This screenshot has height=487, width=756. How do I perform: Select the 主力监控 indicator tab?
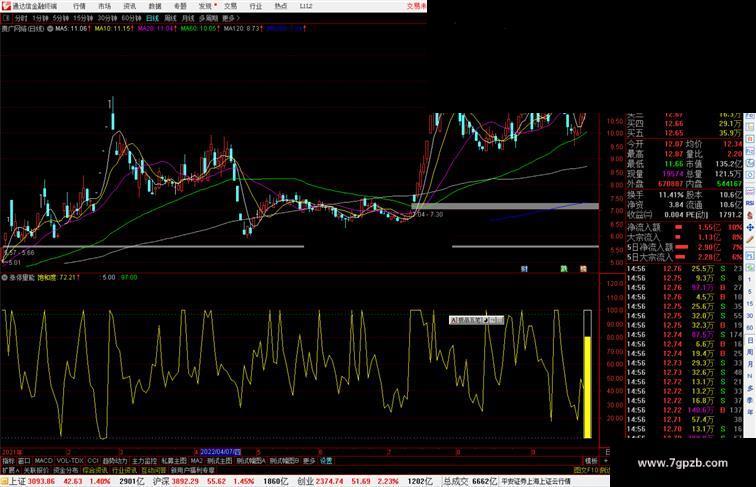144,461
